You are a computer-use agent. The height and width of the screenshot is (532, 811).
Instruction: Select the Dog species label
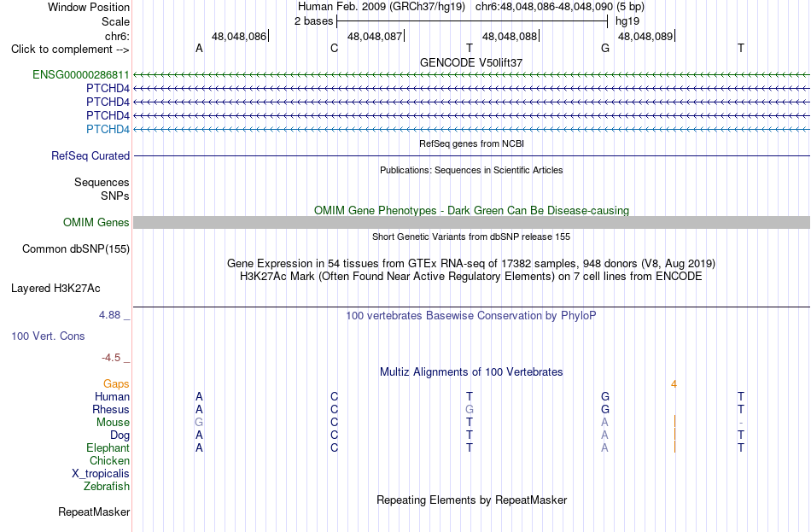coord(120,436)
